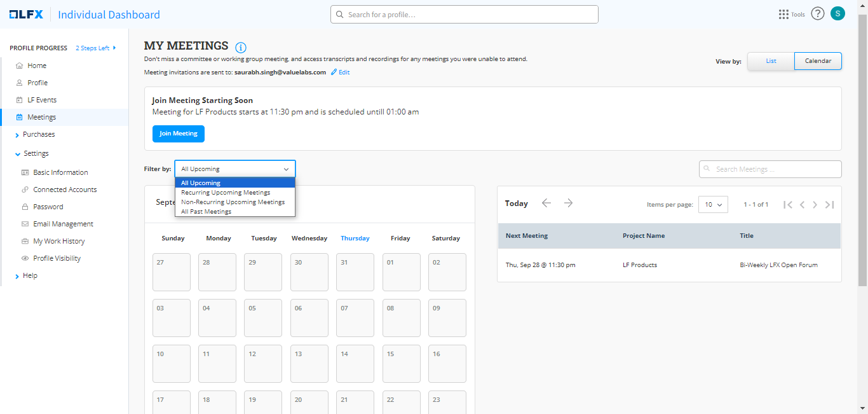Click the Join Meeting button
868x414 pixels.
(178, 134)
